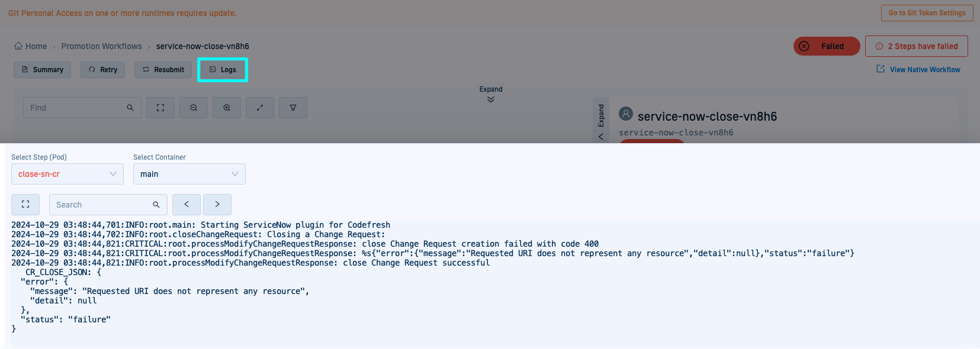Click the workflow avatar icon
Image resolution: width=980 pixels, height=349 pixels.
[626, 114]
